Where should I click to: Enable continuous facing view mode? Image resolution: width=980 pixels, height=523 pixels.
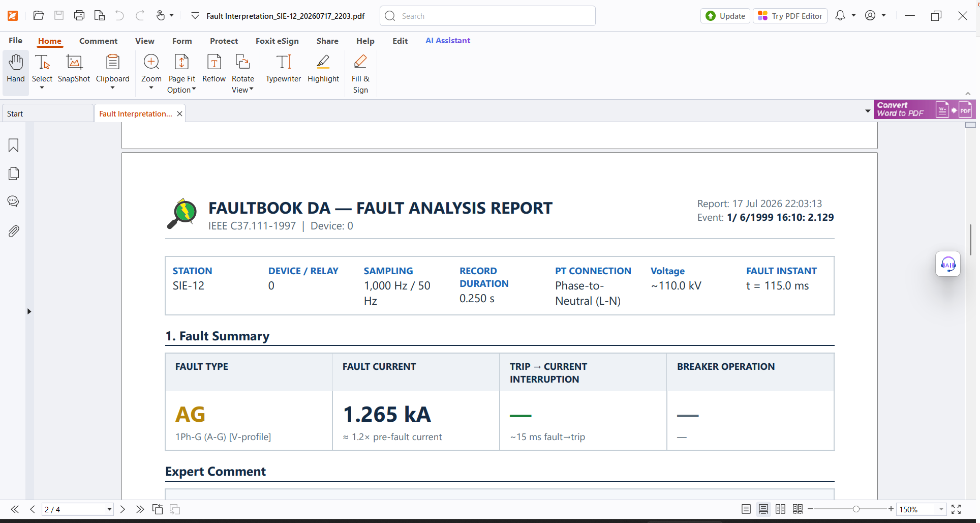pos(798,509)
